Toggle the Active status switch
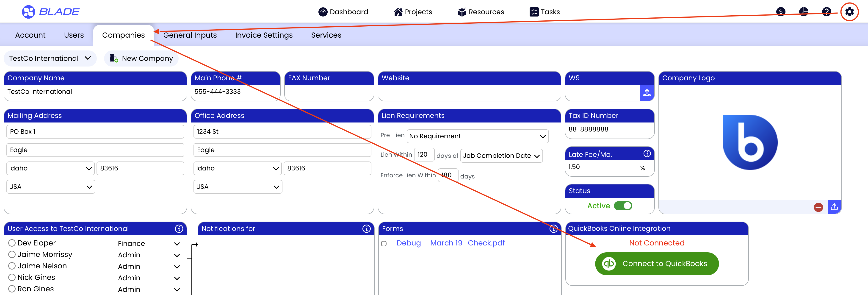The height and width of the screenshot is (295, 868). 623,206
